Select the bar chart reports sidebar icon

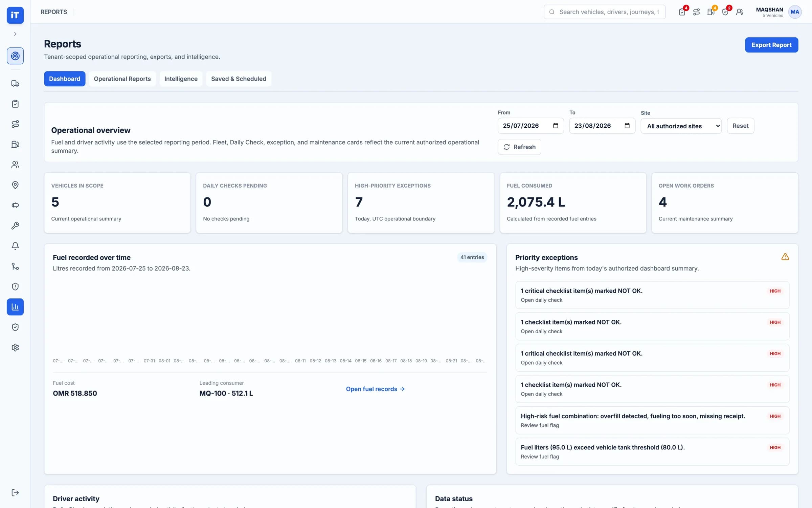click(x=15, y=307)
